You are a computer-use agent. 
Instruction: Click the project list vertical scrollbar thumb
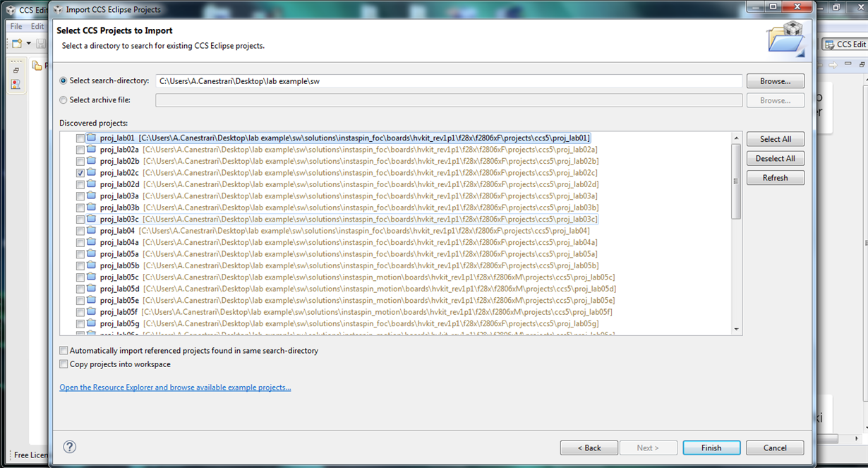pos(737,181)
